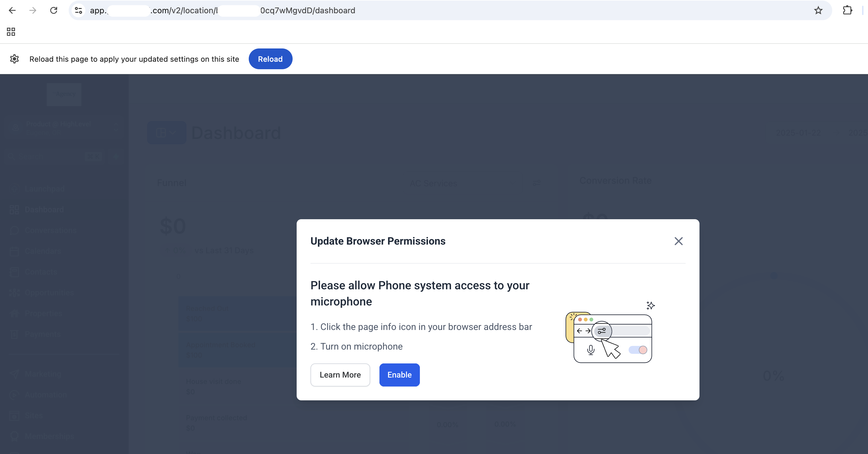Open the apps grid in bookmarks bar
Viewport: 868px width, 454px height.
(11, 32)
